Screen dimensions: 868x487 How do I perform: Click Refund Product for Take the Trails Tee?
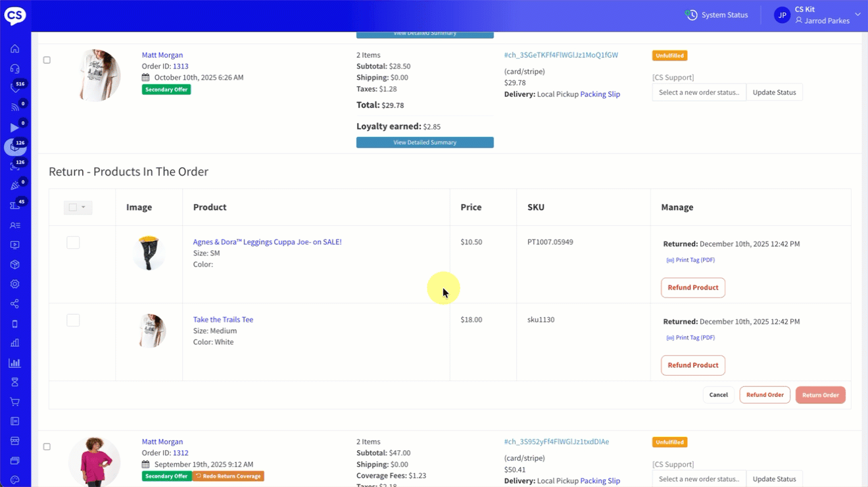coord(692,365)
